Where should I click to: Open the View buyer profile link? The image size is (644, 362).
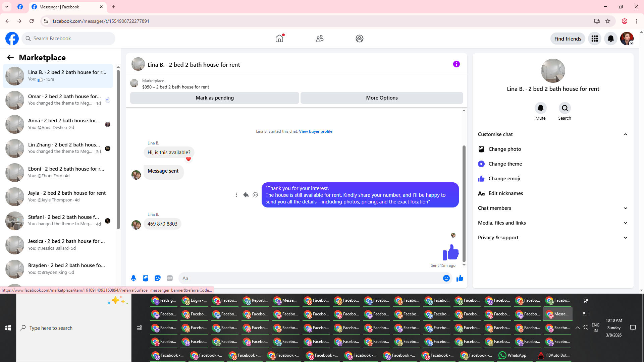pyautogui.click(x=315, y=131)
